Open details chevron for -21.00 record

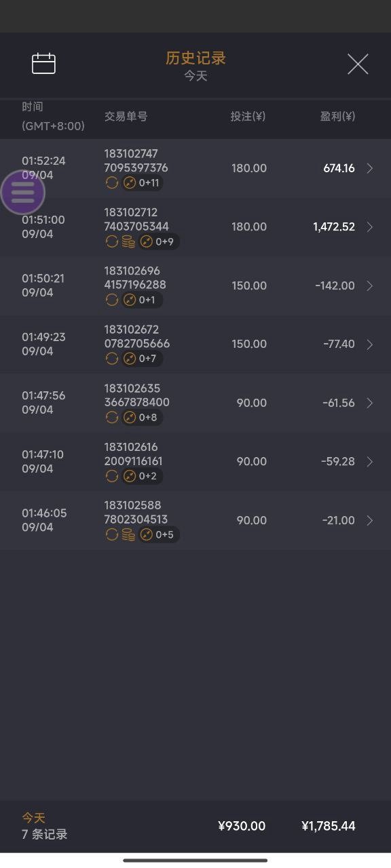coord(370,520)
